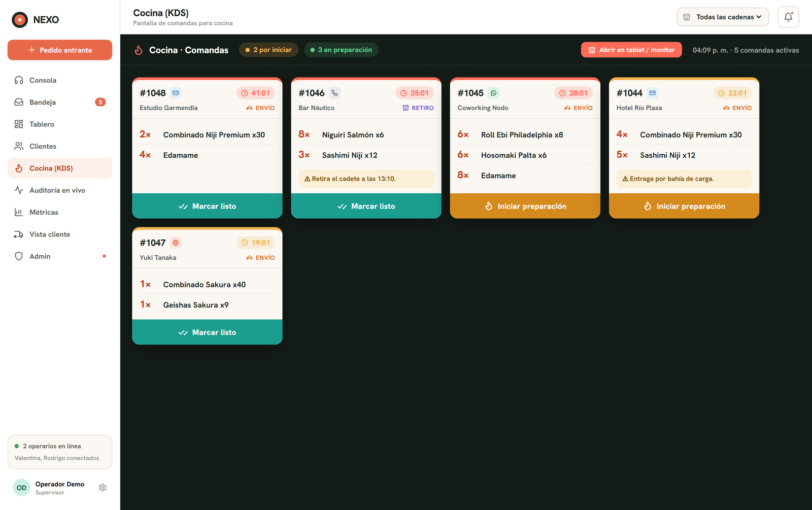Click order number #1044
The width and height of the screenshot is (812, 510).
pyautogui.click(x=629, y=93)
